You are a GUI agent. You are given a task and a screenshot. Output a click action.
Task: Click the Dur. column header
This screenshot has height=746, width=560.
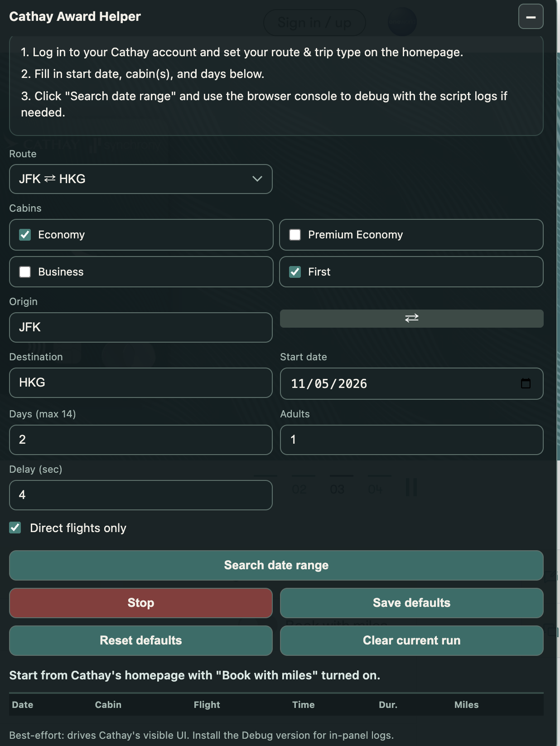pyautogui.click(x=388, y=705)
